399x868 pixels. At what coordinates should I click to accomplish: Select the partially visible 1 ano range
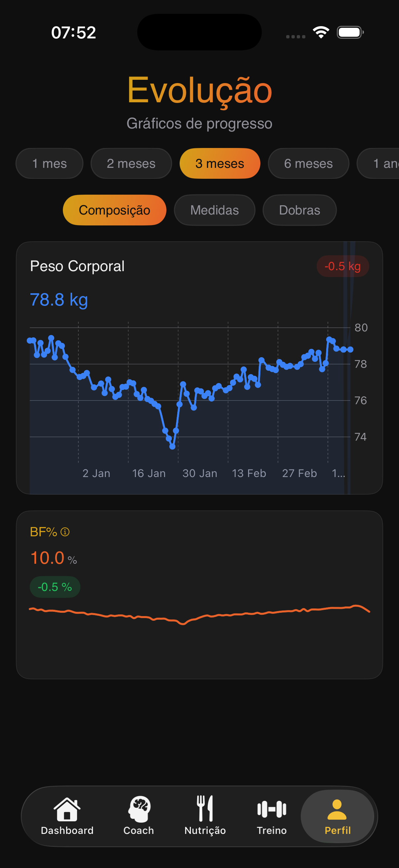click(x=384, y=164)
